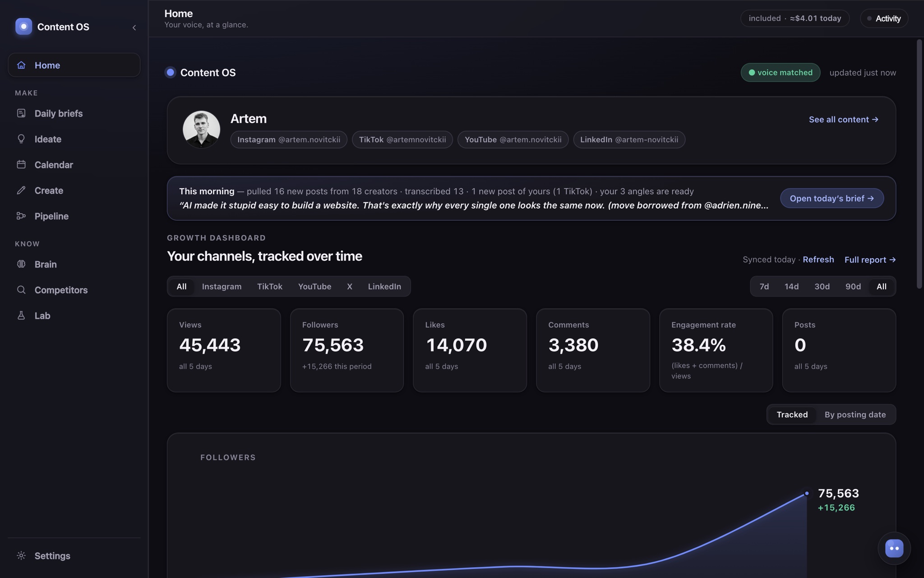Click Artem's profile photo

coord(201,130)
